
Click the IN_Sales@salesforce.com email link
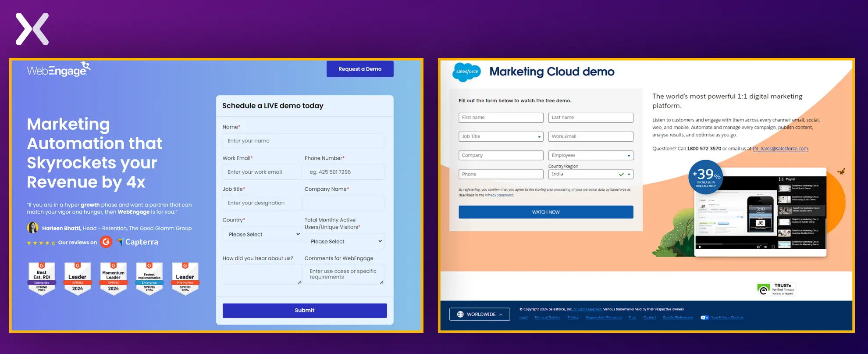[780, 149]
